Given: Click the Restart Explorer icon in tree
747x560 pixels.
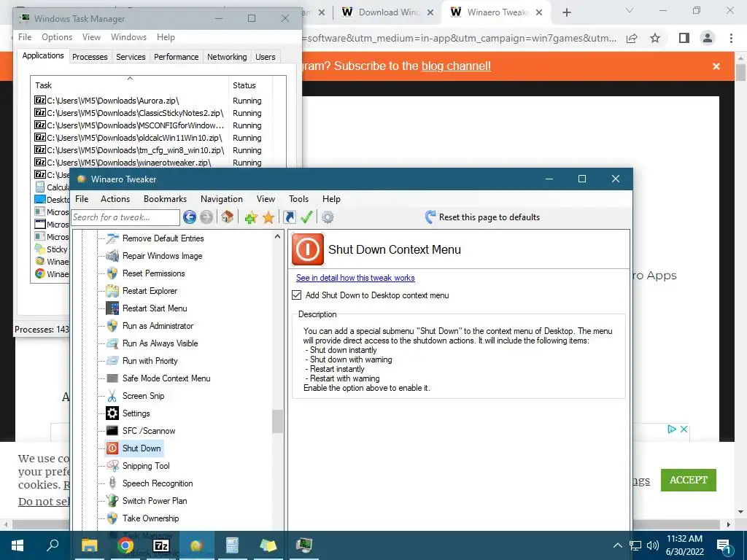Looking at the screenshot, I should point(112,290).
